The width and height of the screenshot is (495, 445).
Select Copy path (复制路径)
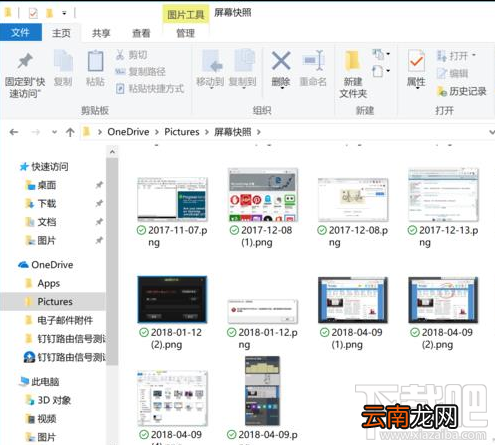[x=140, y=71]
